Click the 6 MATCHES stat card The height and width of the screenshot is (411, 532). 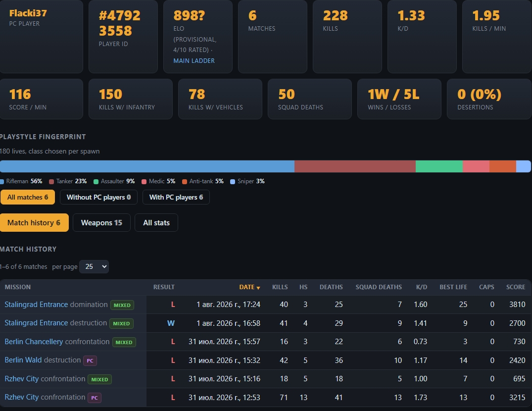pos(273,36)
